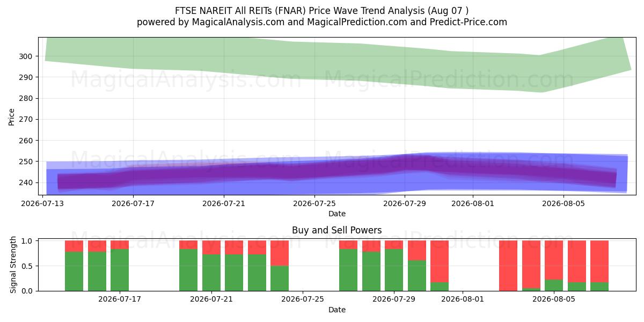Viewport: 644px width, 322px height.
Task: Click the first buy/sell bar on the left
Action: tap(74, 266)
